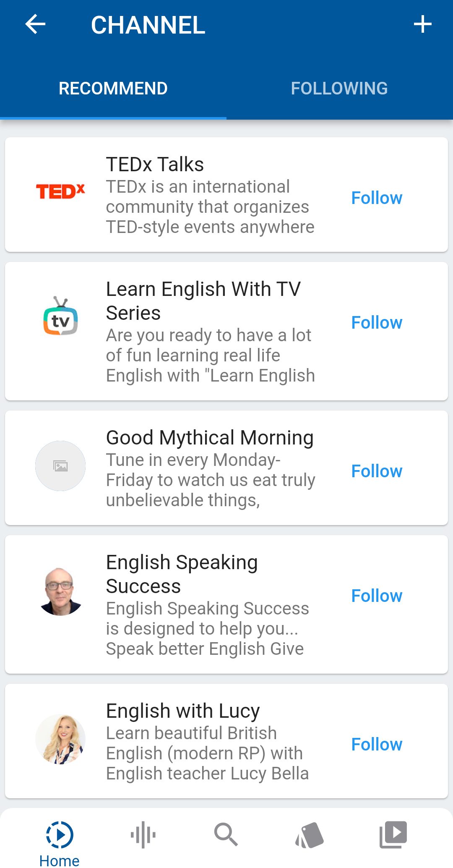Tap the Learn English TV logo
This screenshot has height=868, width=453.
point(60,316)
